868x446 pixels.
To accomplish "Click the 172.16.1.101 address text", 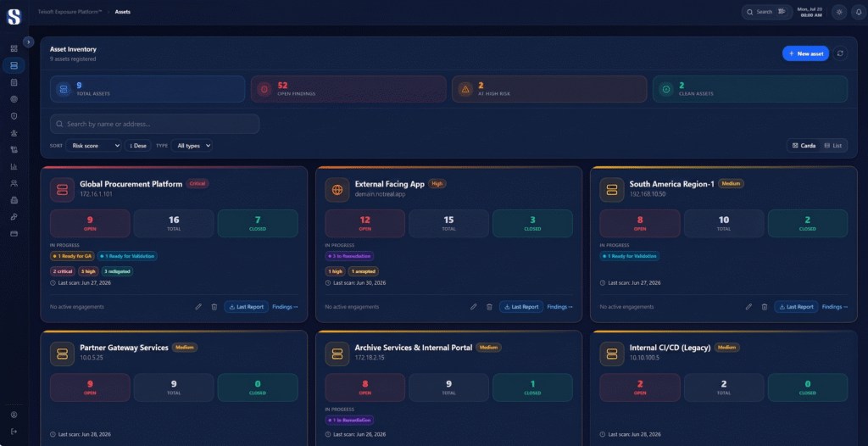I will click(96, 194).
